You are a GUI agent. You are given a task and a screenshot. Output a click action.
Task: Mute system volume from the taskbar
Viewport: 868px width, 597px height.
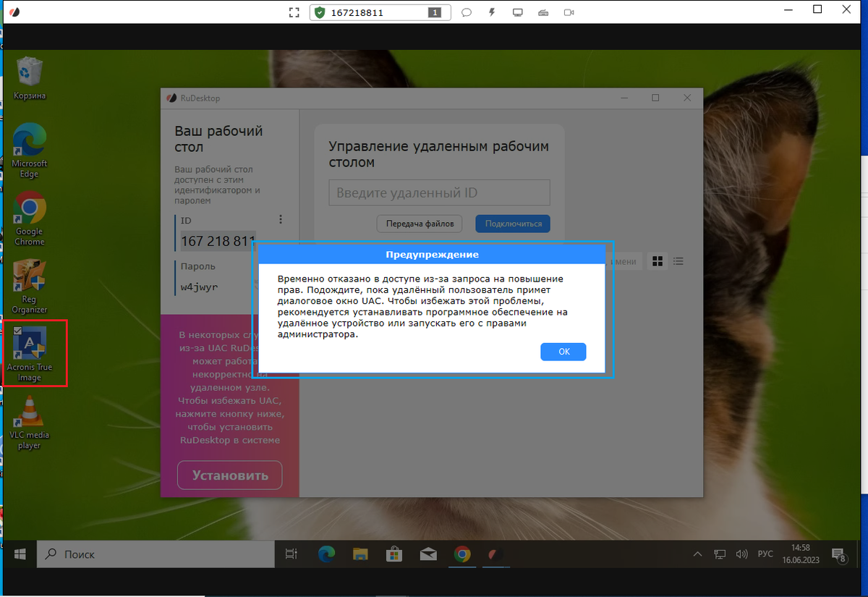741,554
